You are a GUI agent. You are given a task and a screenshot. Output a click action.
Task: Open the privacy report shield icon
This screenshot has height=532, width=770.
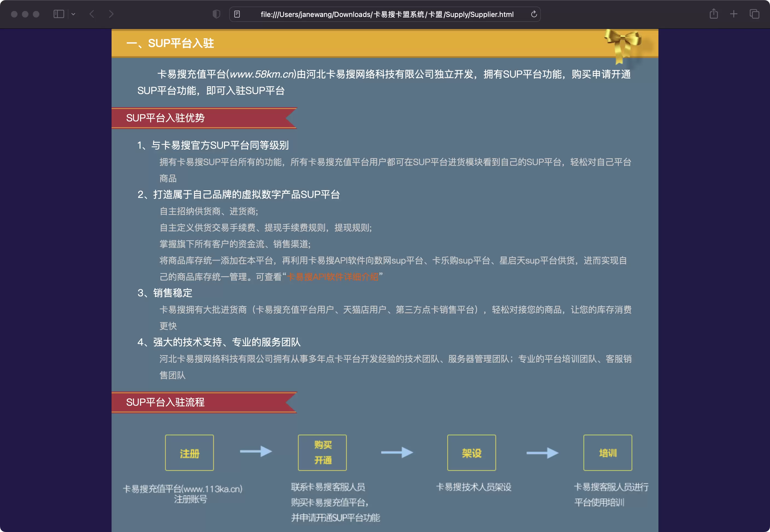[x=216, y=14]
